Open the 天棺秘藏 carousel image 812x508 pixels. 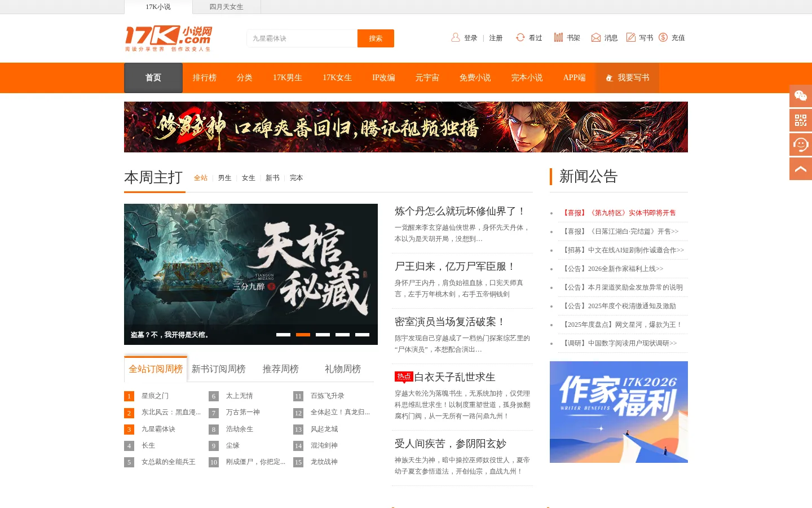point(251,274)
